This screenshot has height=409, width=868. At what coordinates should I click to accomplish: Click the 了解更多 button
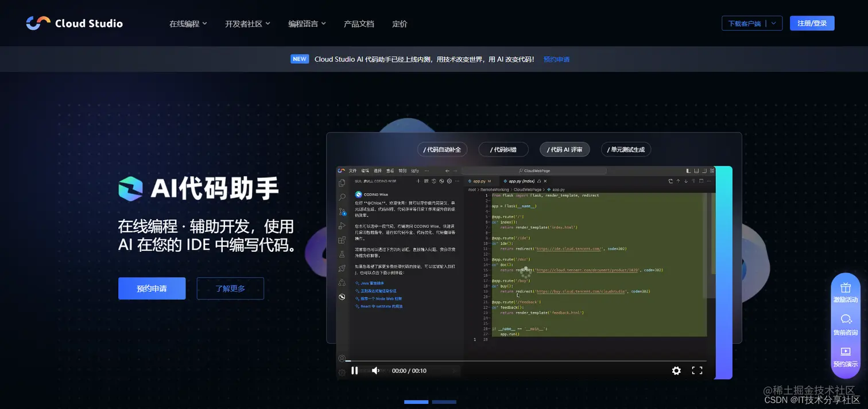pos(230,289)
